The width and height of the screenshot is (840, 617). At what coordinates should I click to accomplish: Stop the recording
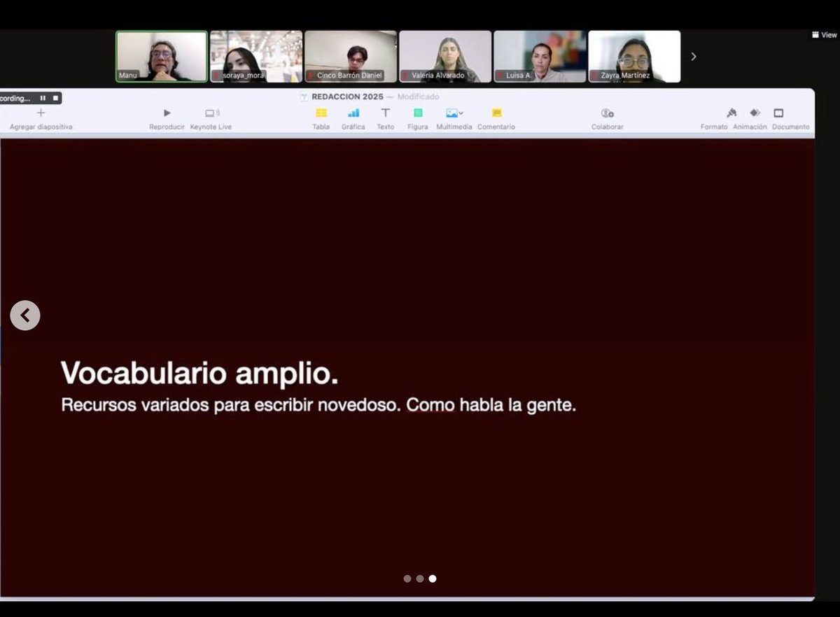point(55,99)
